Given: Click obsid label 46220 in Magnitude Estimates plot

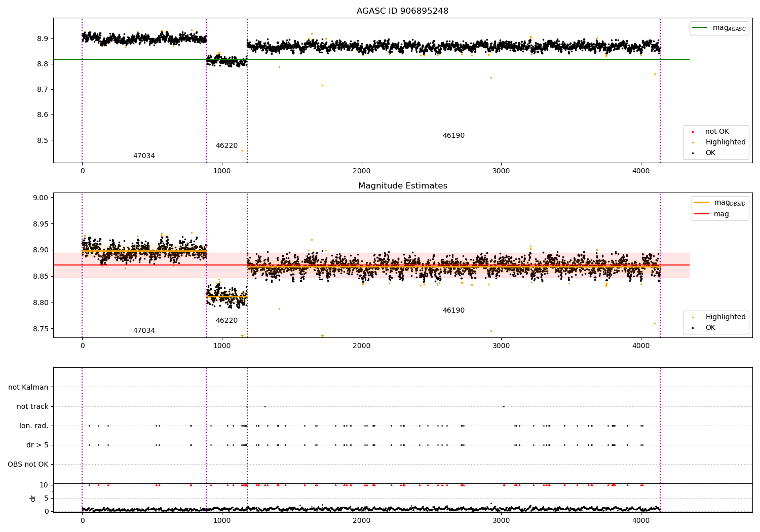Looking at the screenshot, I should coord(226,321).
